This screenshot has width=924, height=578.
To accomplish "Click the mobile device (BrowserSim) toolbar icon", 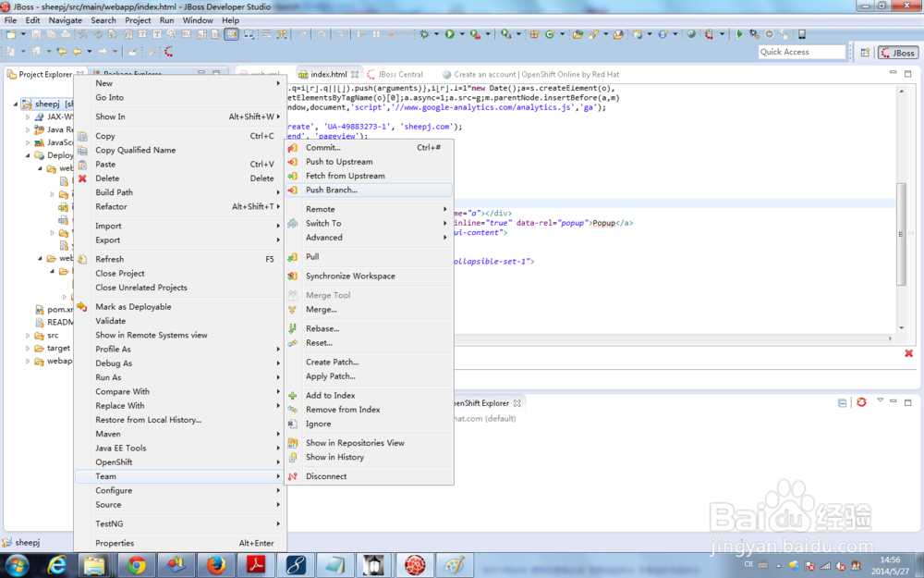I will tap(801, 34).
